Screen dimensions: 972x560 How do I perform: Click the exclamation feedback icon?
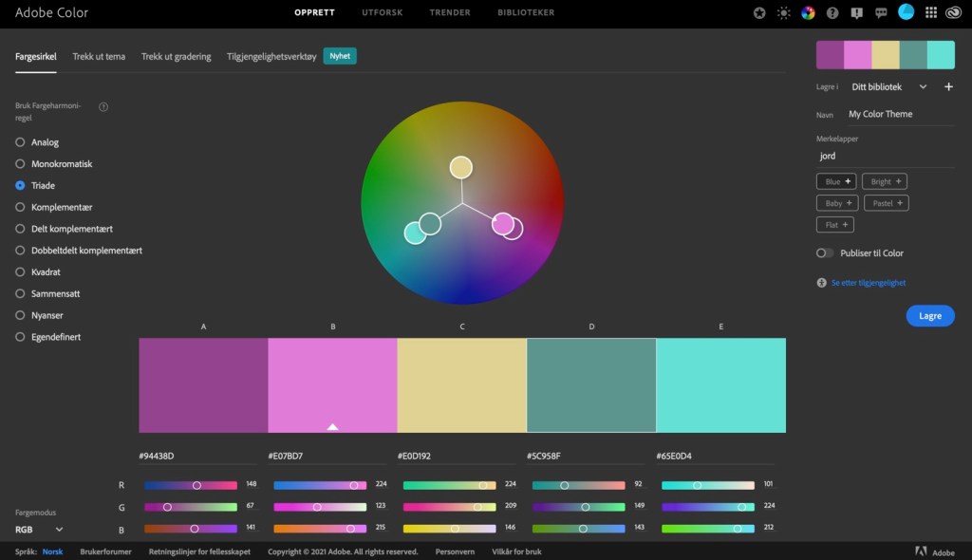click(857, 13)
